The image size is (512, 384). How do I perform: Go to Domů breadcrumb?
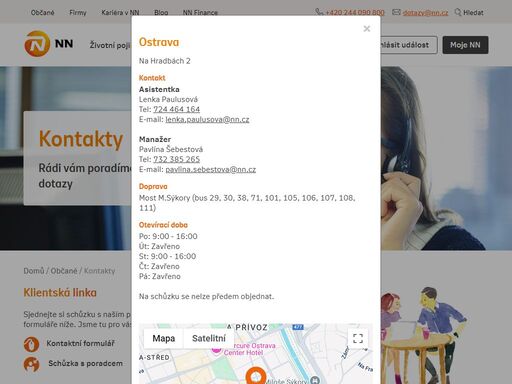click(34, 271)
